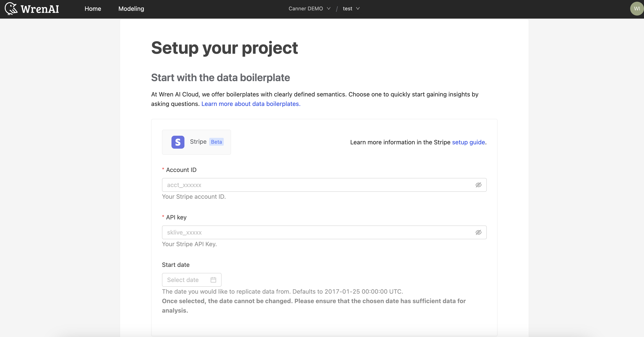Toggle visibility of the API key value
The height and width of the screenshot is (337, 644).
click(478, 232)
